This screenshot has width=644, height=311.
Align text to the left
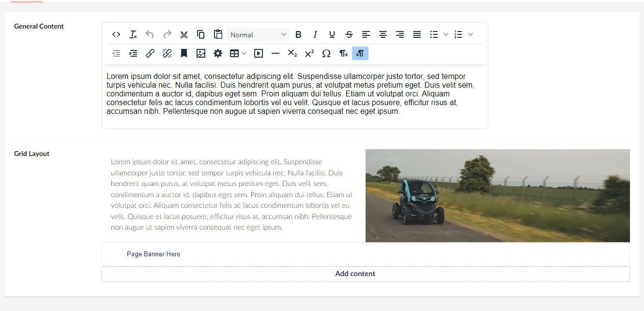point(366,34)
